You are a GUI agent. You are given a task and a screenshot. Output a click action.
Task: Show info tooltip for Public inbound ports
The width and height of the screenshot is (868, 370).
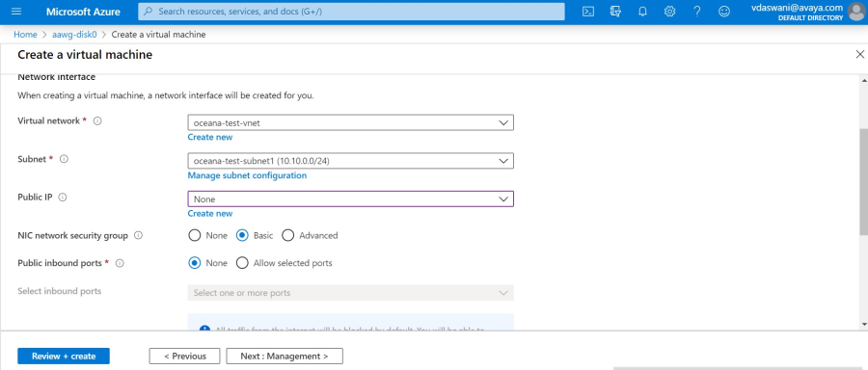pos(119,263)
